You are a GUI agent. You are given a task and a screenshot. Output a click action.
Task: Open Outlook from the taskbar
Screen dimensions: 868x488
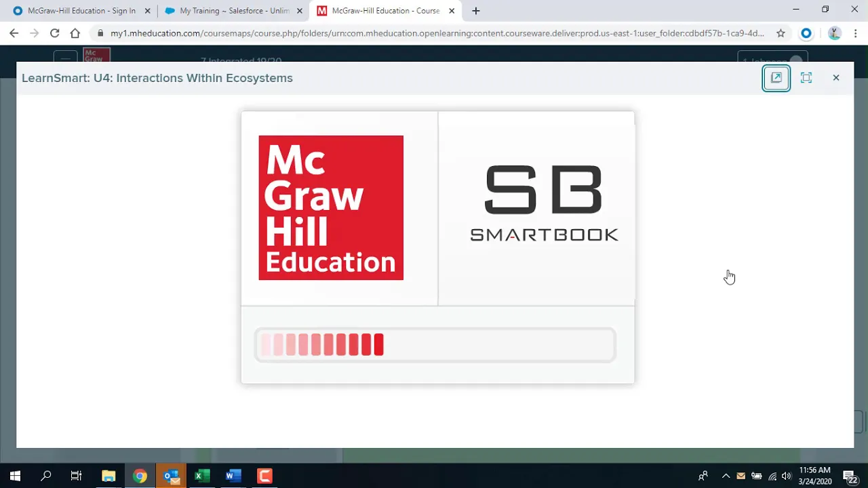[x=171, y=476]
